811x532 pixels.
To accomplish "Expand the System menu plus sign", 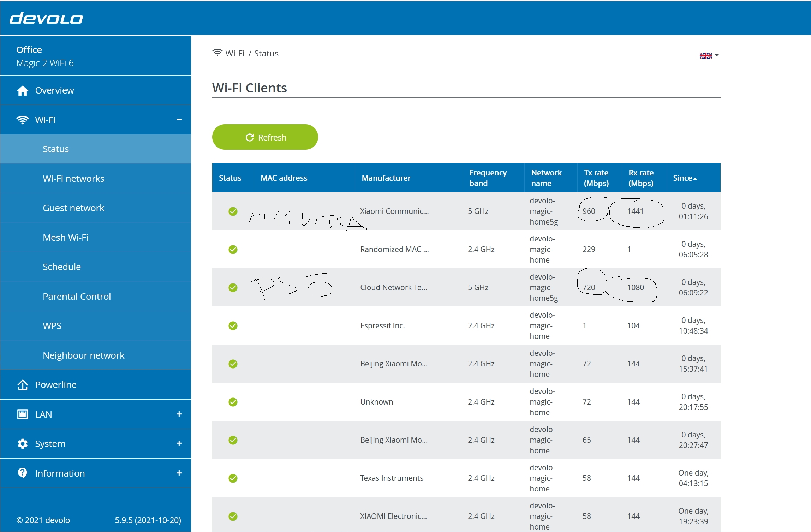I will click(x=179, y=444).
